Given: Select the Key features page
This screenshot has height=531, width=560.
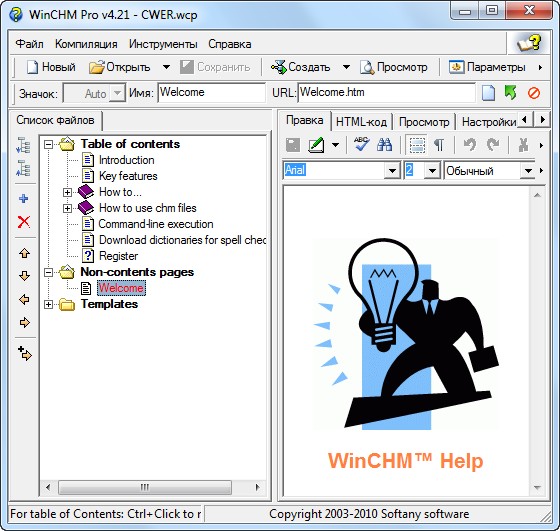Looking at the screenshot, I should click(128, 176).
